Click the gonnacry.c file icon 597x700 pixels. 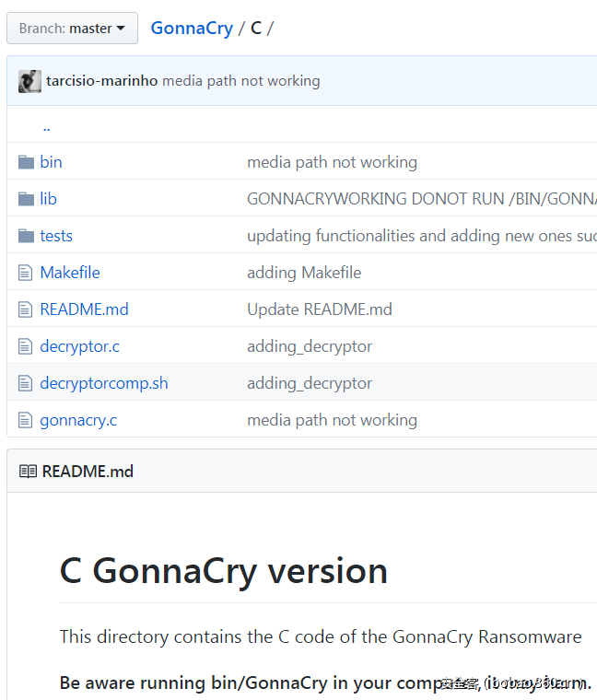pos(26,420)
